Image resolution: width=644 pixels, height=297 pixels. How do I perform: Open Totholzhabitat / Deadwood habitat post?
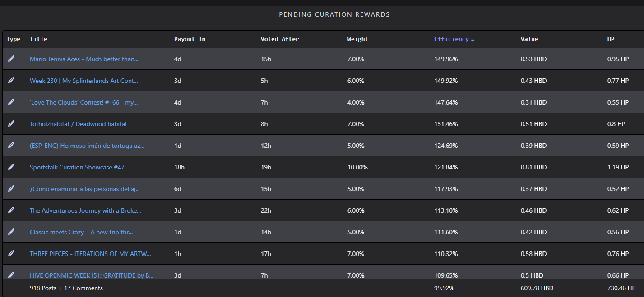pyautogui.click(x=75, y=124)
